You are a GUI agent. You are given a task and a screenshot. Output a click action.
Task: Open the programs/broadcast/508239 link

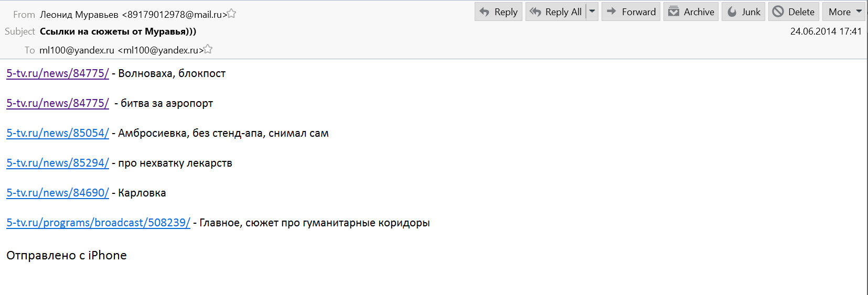pos(98,223)
